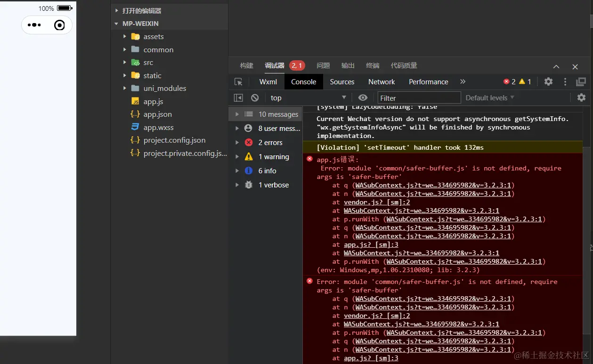Open the top context selector dropdown

[309, 98]
